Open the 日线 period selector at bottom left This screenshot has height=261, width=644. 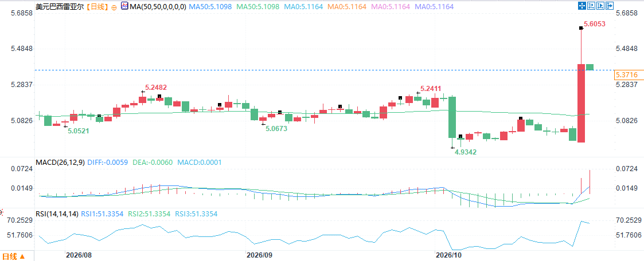[13, 256]
